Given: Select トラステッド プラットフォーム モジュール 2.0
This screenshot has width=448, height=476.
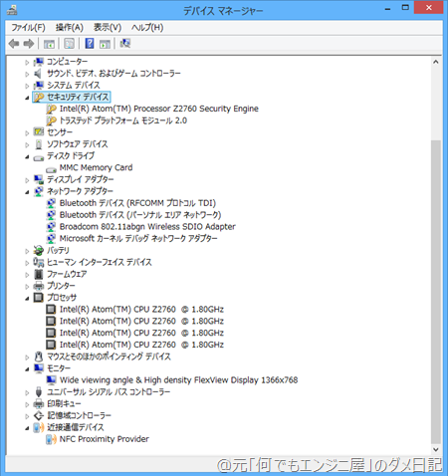Looking at the screenshot, I should point(123,120).
